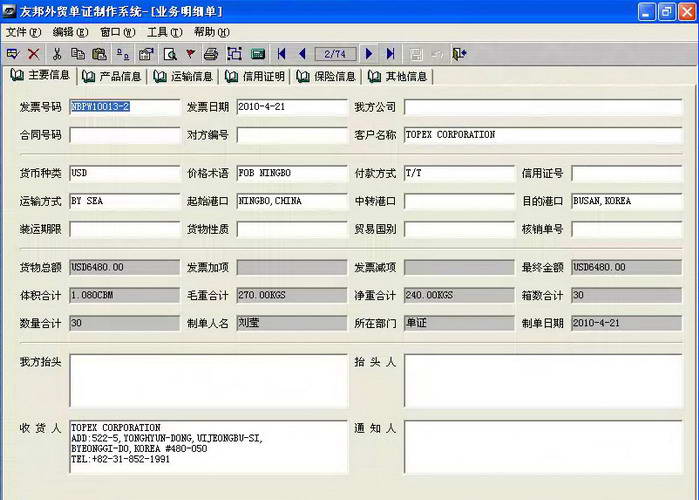699x500 pixels.
Task: Click the red filter funnel icon
Action: tap(190, 54)
